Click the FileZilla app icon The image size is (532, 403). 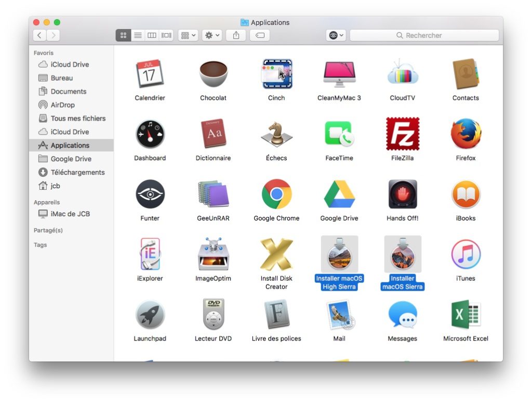(x=403, y=134)
